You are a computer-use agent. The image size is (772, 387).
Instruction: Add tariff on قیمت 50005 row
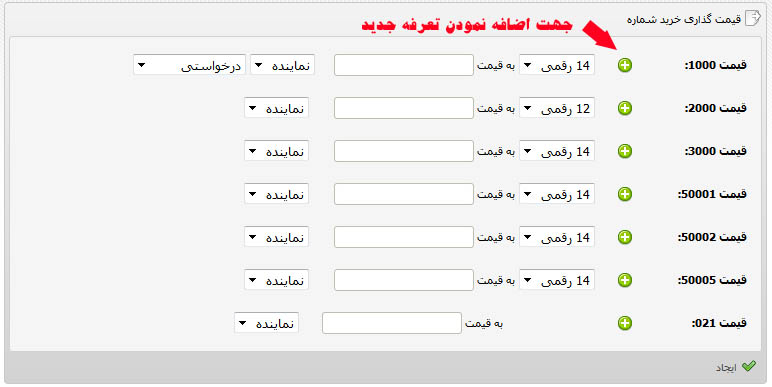tap(625, 280)
